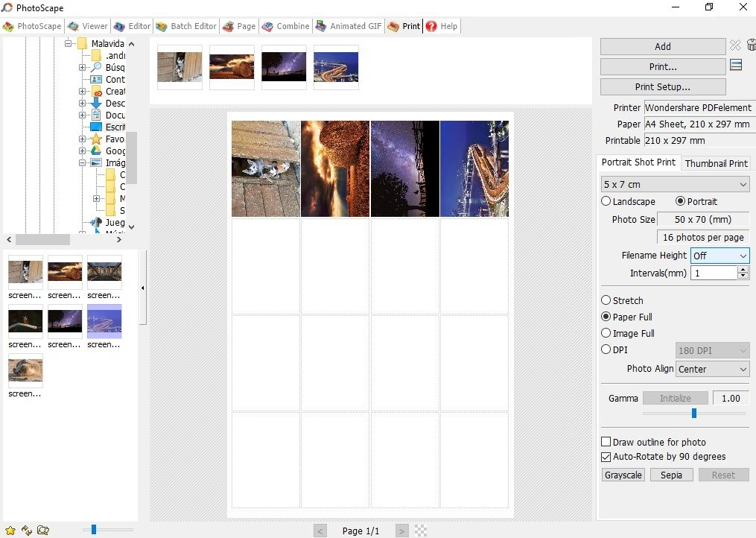Select the Landscape orientation radio button
Viewport: 756px width, 538px height.
pyautogui.click(x=606, y=201)
